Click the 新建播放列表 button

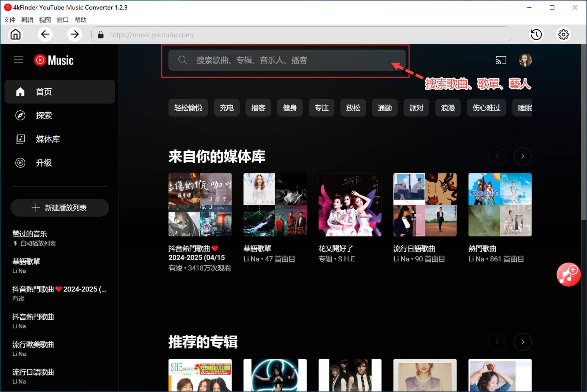coord(60,208)
